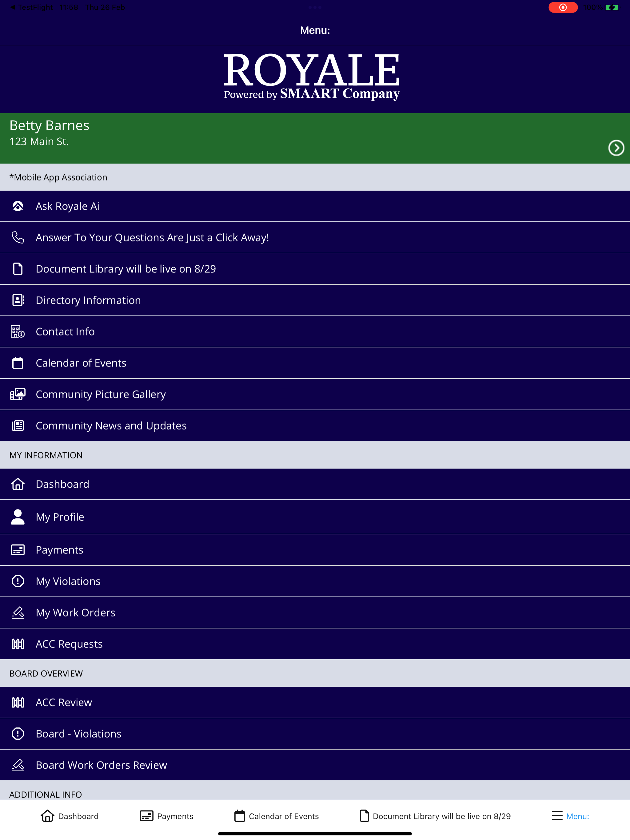The width and height of the screenshot is (630, 840).
Task: Tap the card icon in Payments menu row
Action: pyautogui.click(x=18, y=550)
